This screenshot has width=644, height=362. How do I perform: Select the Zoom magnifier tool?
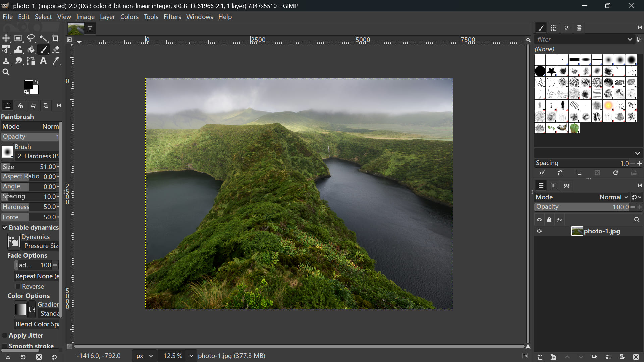coord(6,72)
